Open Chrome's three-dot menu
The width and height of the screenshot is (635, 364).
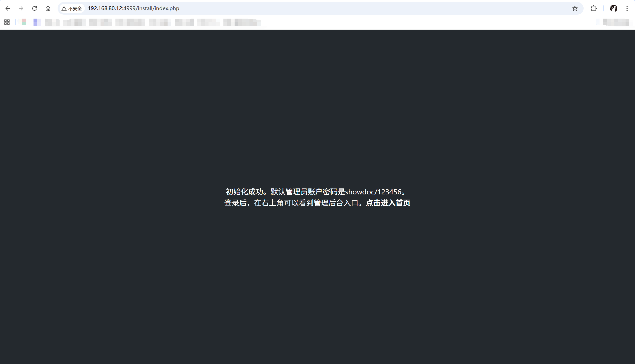tap(627, 8)
